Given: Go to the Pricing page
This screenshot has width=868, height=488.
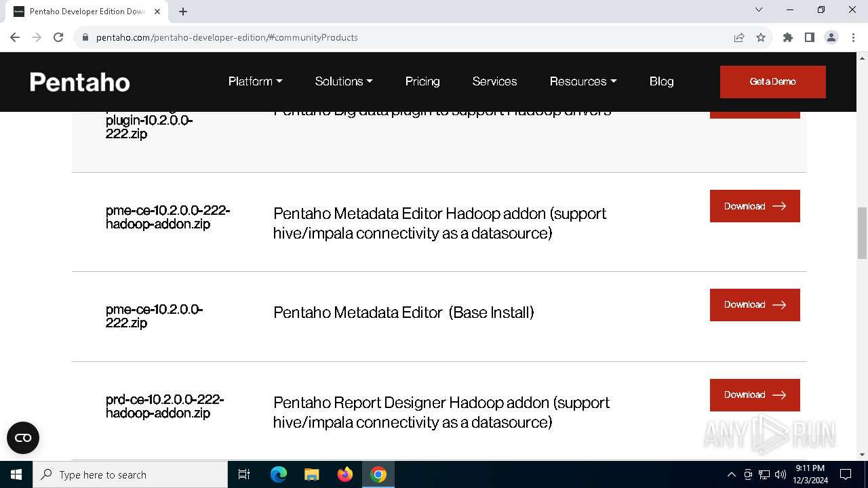Looking at the screenshot, I should click(422, 81).
